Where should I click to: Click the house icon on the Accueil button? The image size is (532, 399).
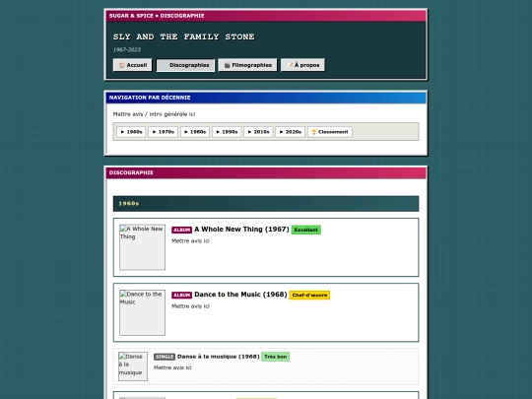pyautogui.click(x=122, y=65)
